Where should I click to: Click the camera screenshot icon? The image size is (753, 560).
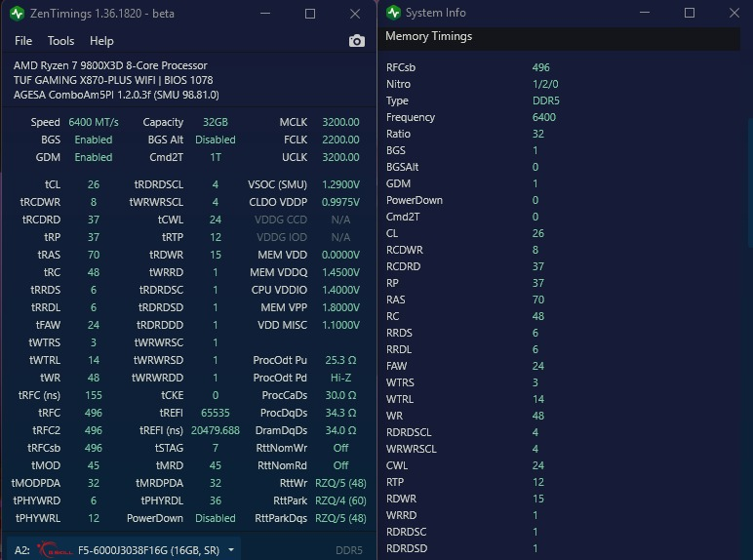[356, 41]
